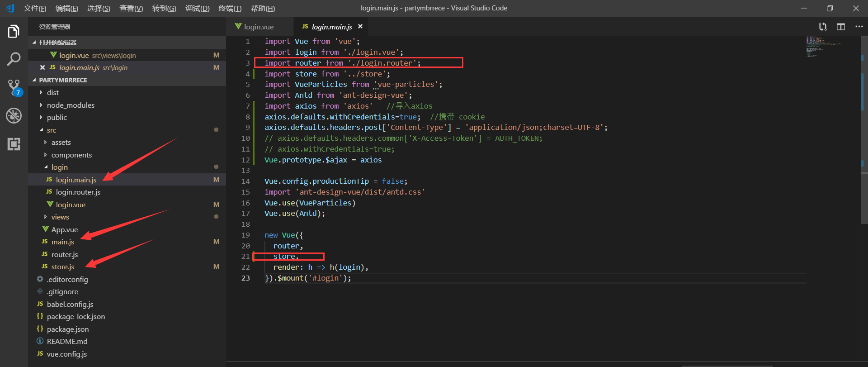Click the gear icon of .editorconfig

coord(40,279)
